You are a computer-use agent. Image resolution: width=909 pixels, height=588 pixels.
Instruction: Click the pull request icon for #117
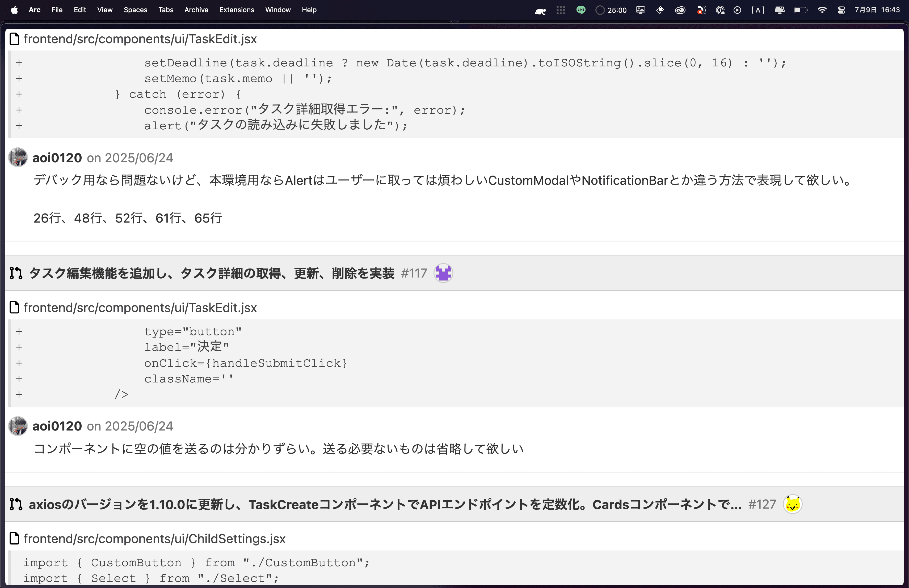coord(16,273)
